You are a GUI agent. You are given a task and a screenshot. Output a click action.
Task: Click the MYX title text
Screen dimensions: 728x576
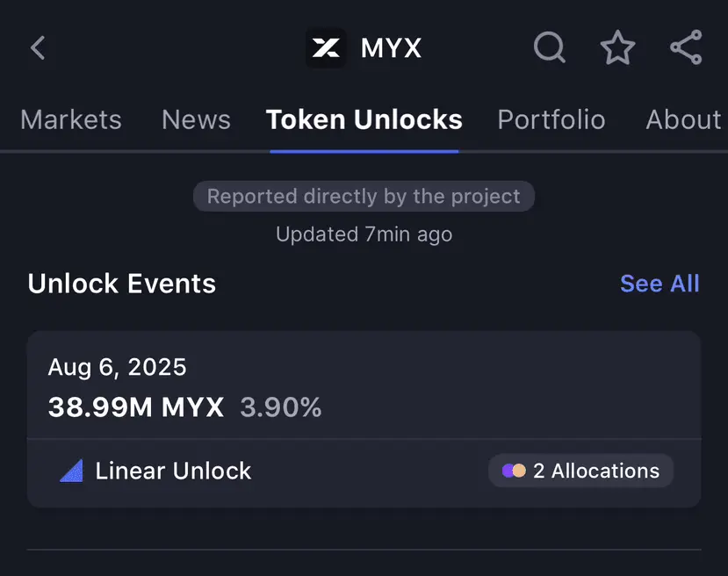point(391,47)
